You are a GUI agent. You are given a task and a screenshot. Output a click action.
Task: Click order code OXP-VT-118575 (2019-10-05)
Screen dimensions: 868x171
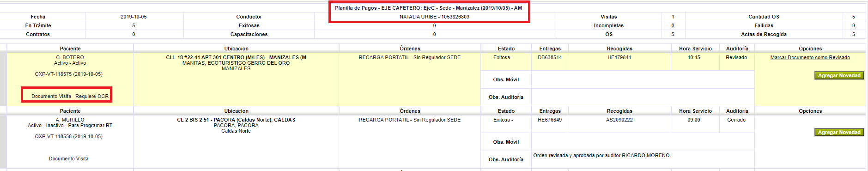68,74
